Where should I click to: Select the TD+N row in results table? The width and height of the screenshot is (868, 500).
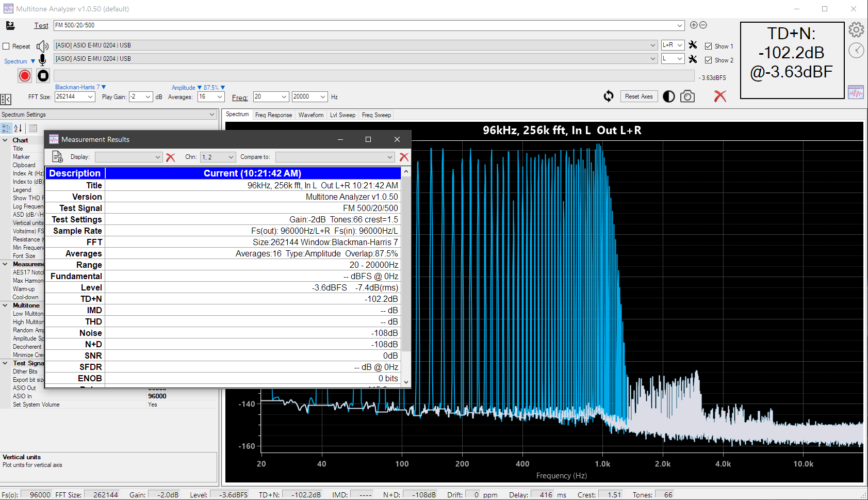(x=223, y=299)
